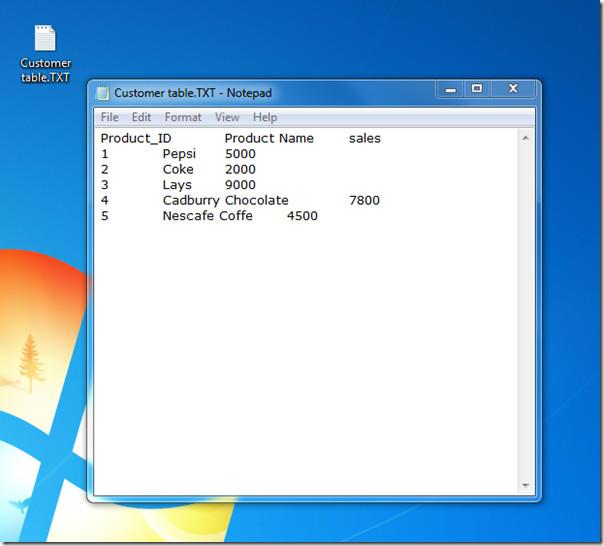Click the vertical scrollbar track in Notepad

click(x=525, y=310)
